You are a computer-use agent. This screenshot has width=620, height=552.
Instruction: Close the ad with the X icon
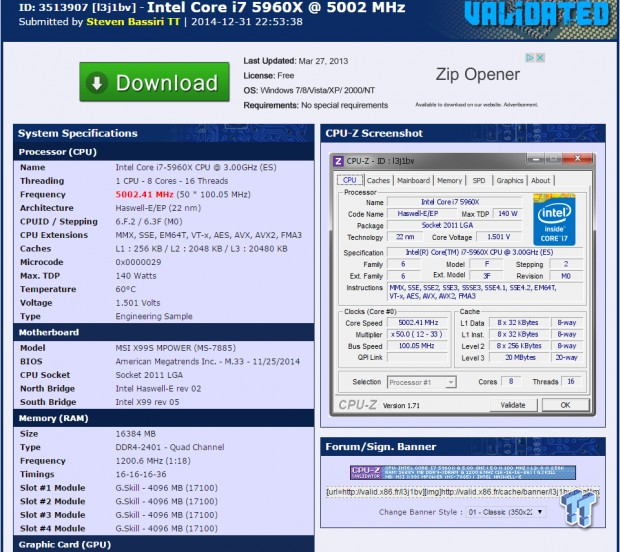pos(540,58)
